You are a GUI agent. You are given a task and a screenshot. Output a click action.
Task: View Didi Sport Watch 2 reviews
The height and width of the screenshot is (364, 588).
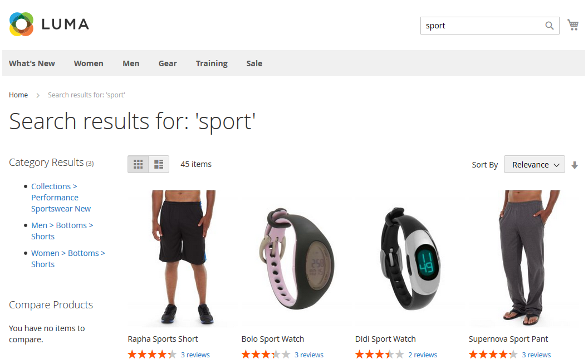(423, 355)
